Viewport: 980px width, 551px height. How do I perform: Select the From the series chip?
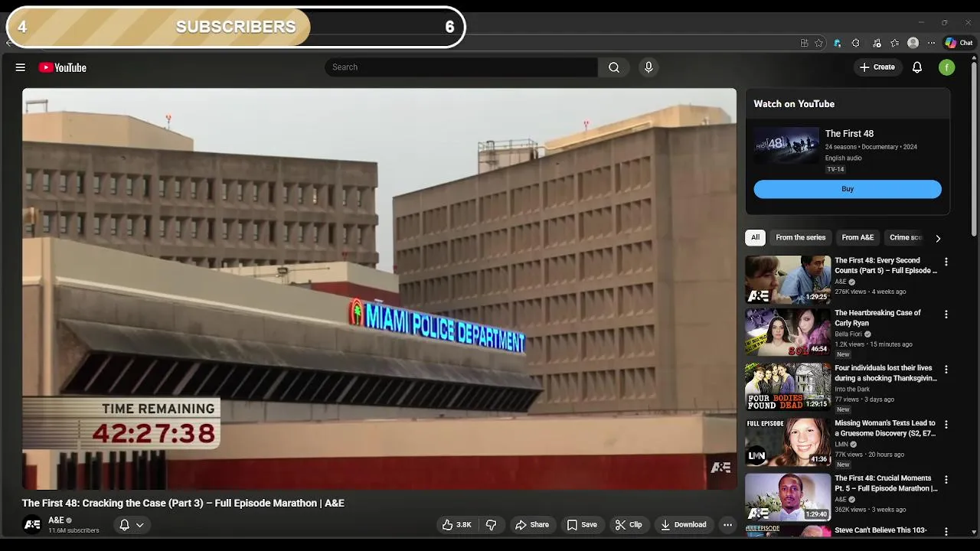click(x=800, y=237)
